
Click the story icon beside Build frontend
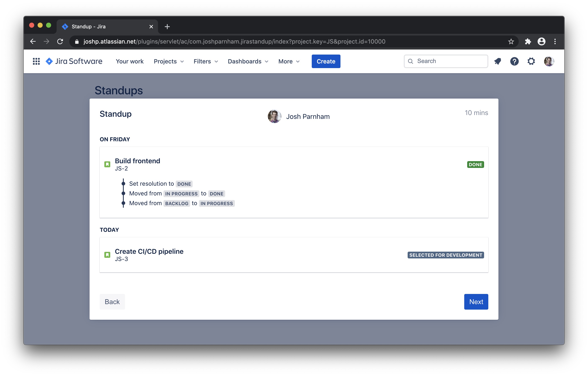pos(107,164)
